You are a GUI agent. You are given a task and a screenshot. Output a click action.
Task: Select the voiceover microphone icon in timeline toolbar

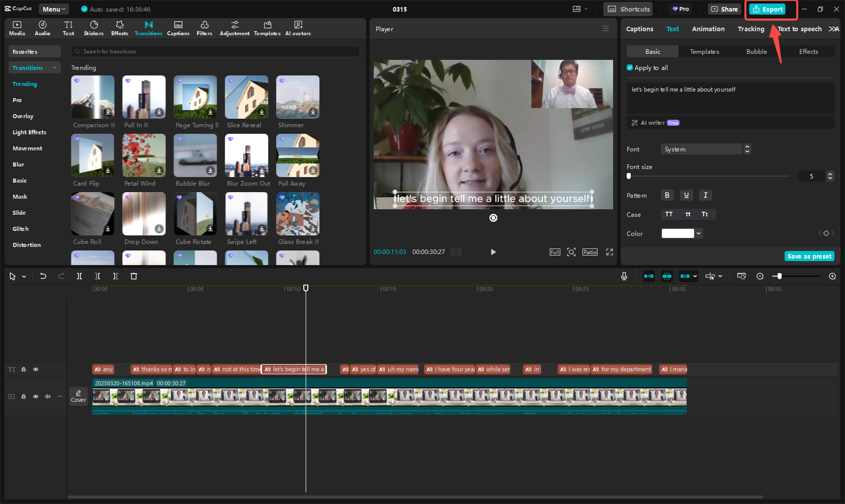tap(624, 276)
